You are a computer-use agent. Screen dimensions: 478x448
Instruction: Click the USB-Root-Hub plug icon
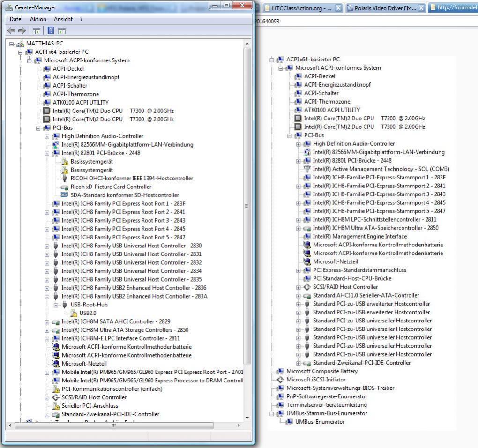65,305
